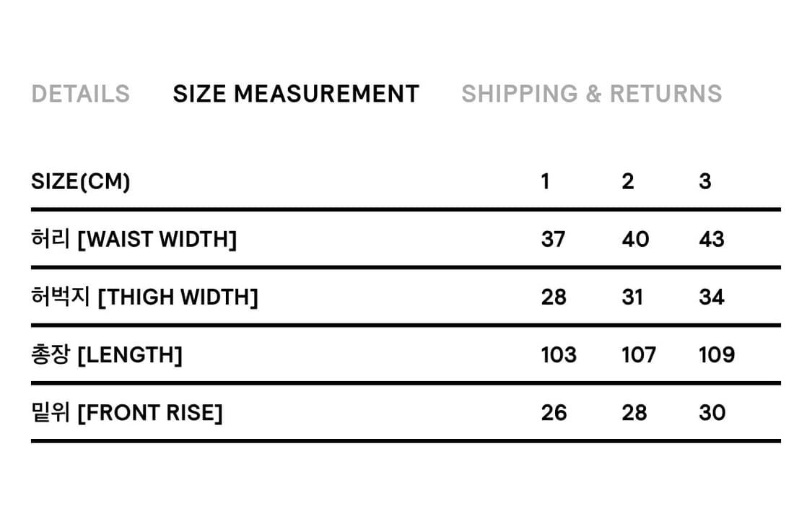812x532 pixels.
Task: Switch to the DETAILS tab
Action: (80, 94)
